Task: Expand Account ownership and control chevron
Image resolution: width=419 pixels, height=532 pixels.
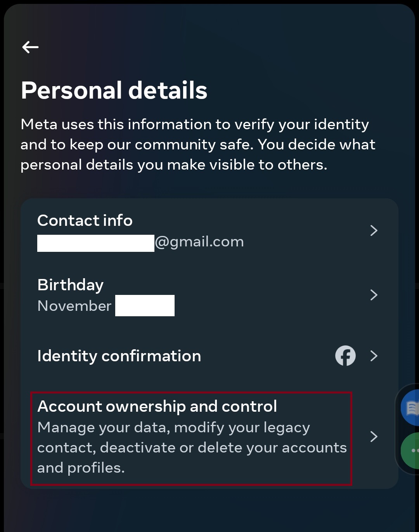Action: [x=374, y=437]
